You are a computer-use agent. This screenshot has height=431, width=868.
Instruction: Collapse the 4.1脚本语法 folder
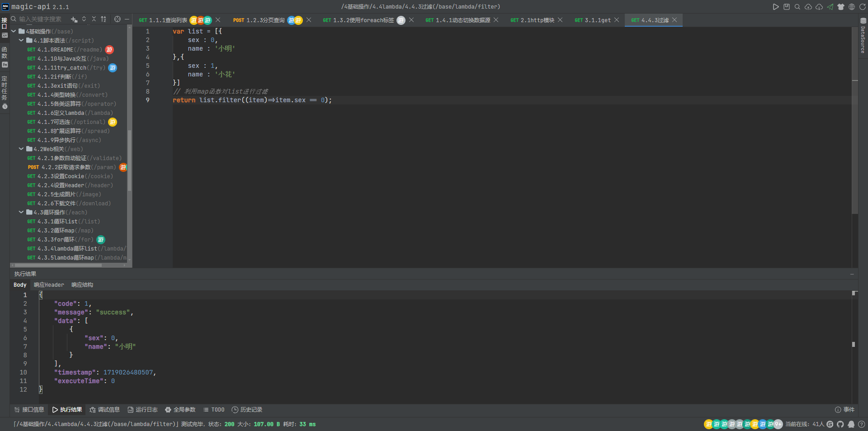pyautogui.click(x=21, y=40)
